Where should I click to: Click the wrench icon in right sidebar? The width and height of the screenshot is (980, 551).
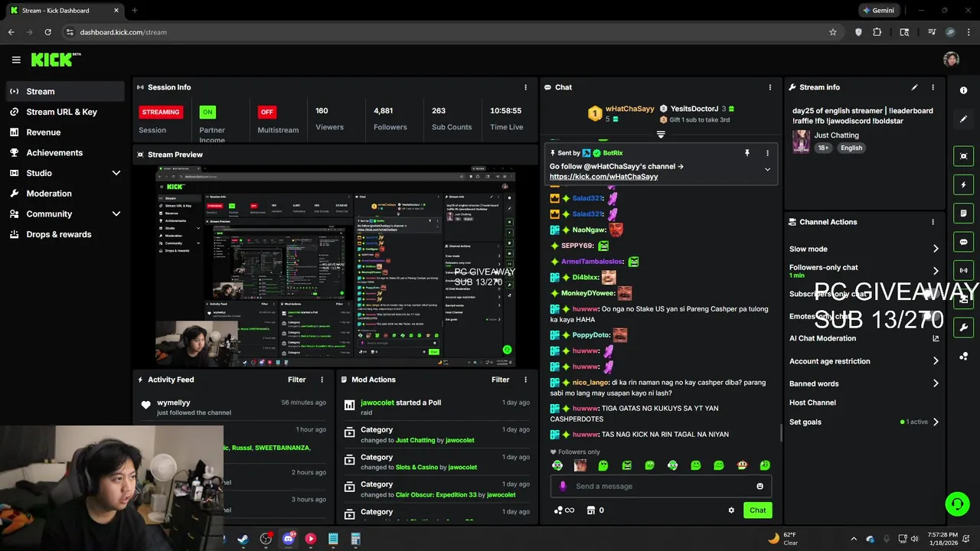[x=963, y=328]
